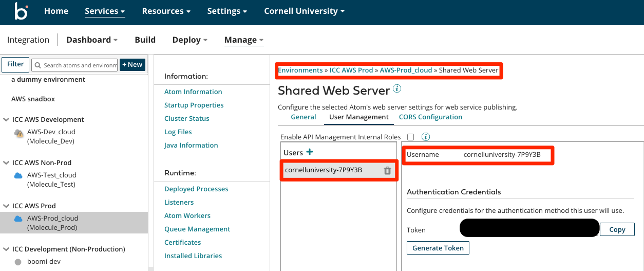
Task: Click the Copy token button
Action: [x=617, y=229]
